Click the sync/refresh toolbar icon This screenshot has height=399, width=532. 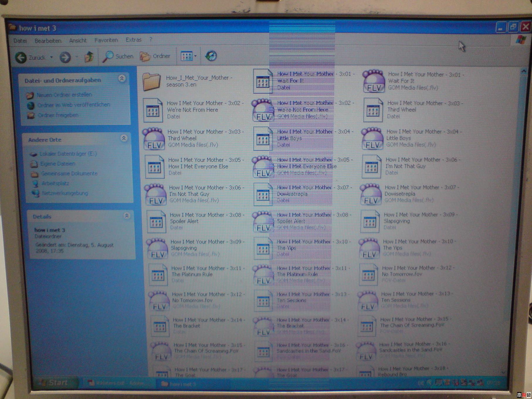(x=211, y=56)
